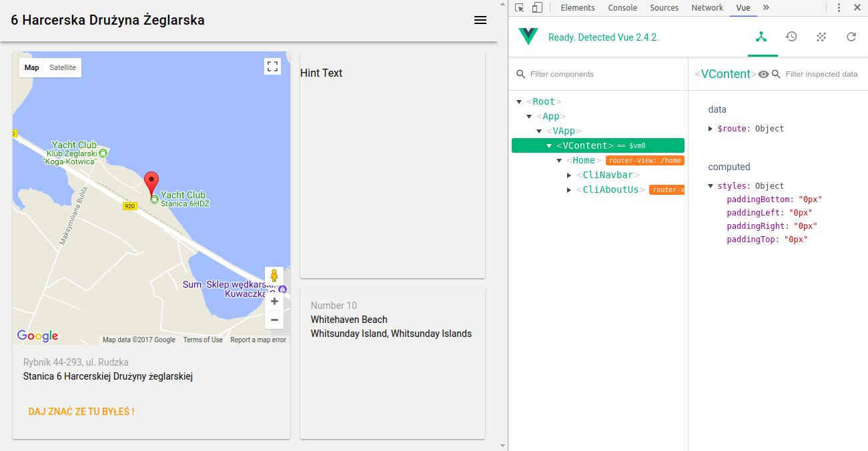The width and height of the screenshot is (868, 451).
Task: Select the CliNavbar component label
Action: coord(608,175)
